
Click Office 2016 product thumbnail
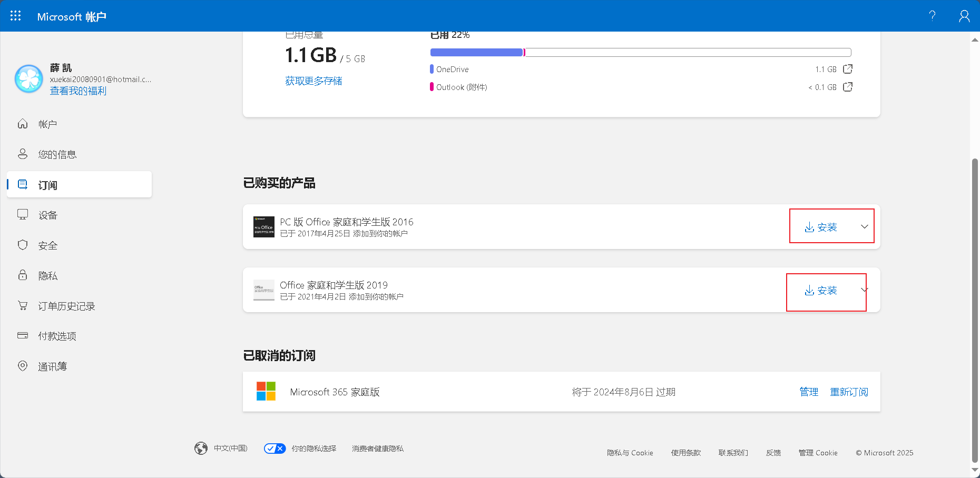click(x=264, y=227)
